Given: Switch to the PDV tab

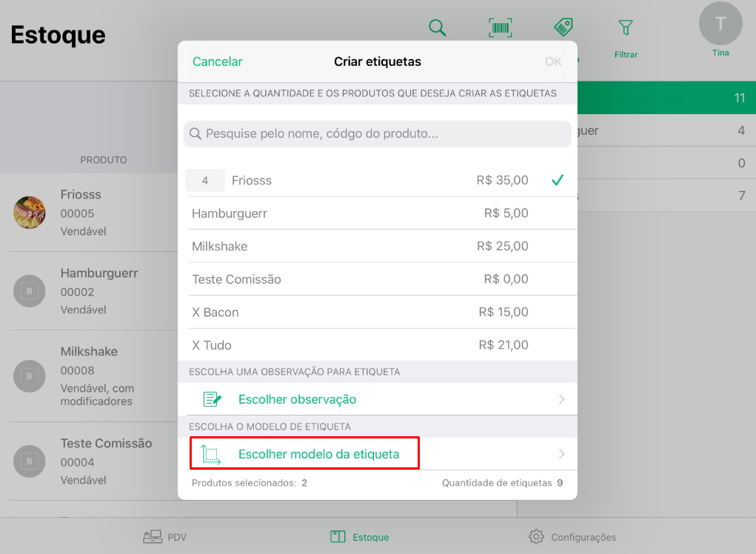Looking at the screenshot, I should 165,537.
